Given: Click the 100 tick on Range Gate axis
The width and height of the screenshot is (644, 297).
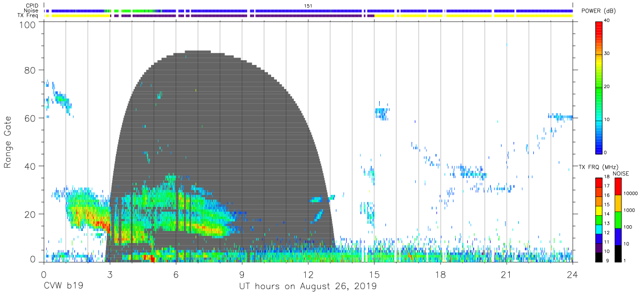Looking at the screenshot, I should click(x=28, y=25).
